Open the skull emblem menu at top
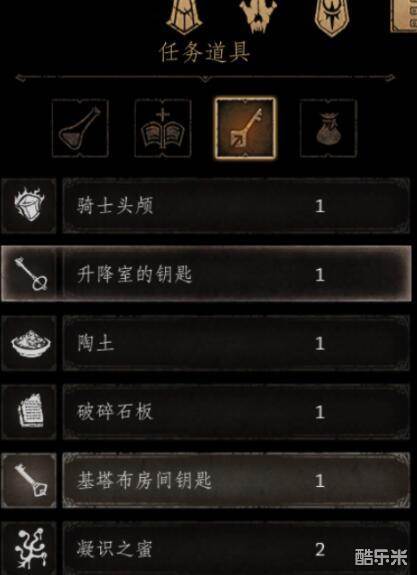Image resolution: width=417 pixels, height=575 pixels. (x=258, y=15)
